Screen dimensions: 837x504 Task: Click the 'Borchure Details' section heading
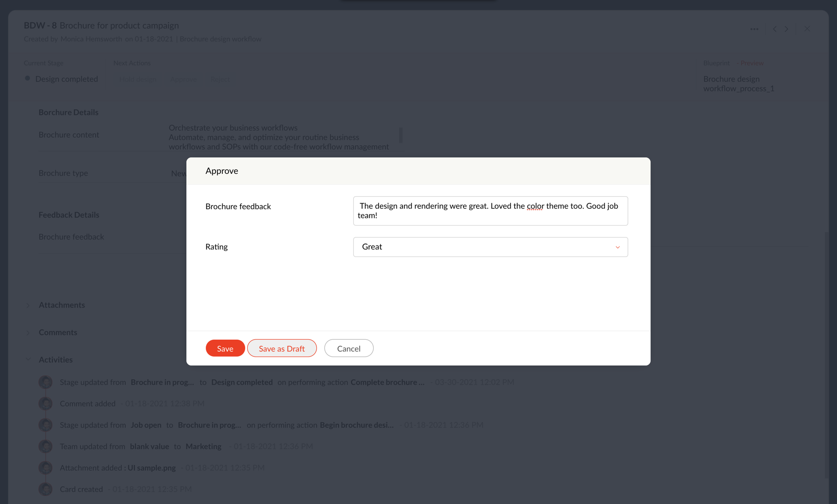[x=69, y=113]
